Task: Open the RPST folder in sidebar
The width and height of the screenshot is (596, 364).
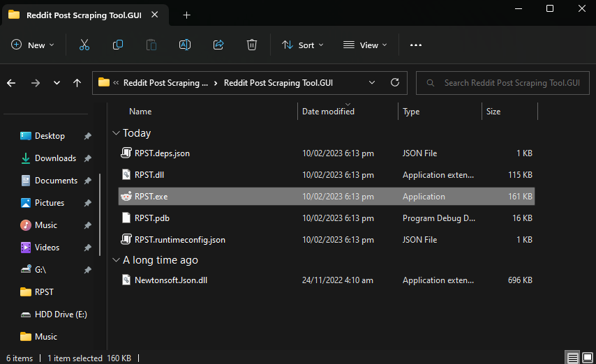Action: (x=37, y=292)
